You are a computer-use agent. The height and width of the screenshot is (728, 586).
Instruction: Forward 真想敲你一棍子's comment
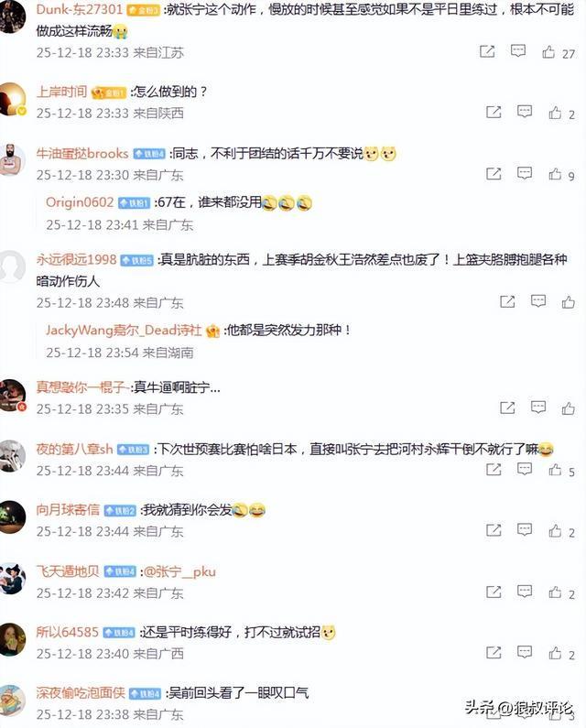(507, 407)
